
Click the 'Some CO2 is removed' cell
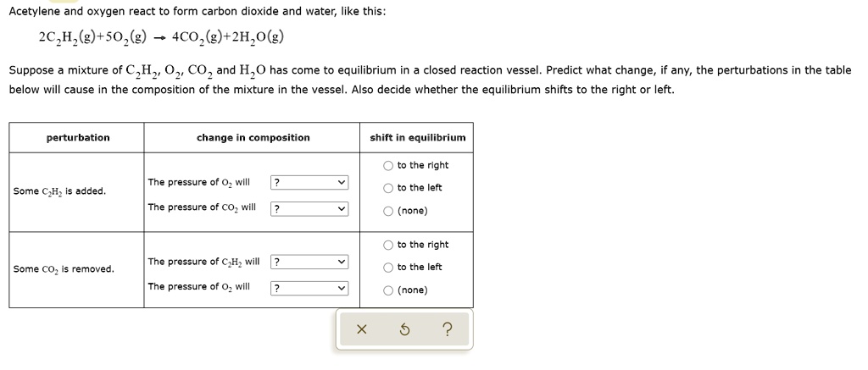coord(64,269)
